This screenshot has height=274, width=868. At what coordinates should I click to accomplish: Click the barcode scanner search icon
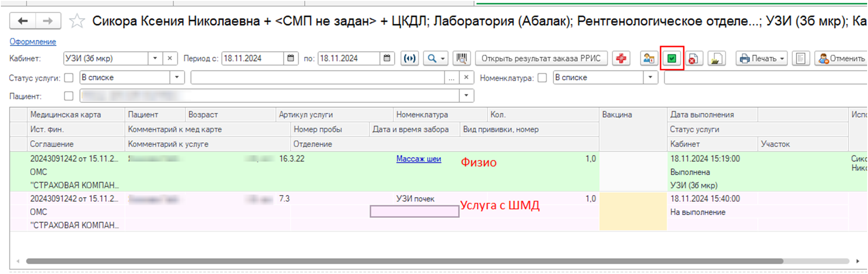[461, 58]
